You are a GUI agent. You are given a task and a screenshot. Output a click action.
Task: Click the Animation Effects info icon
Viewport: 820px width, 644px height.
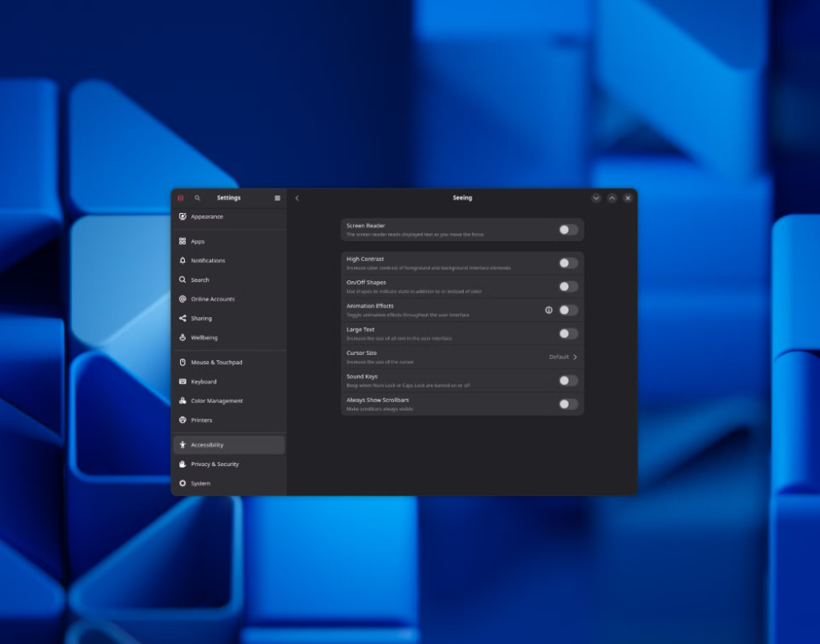coord(549,310)
